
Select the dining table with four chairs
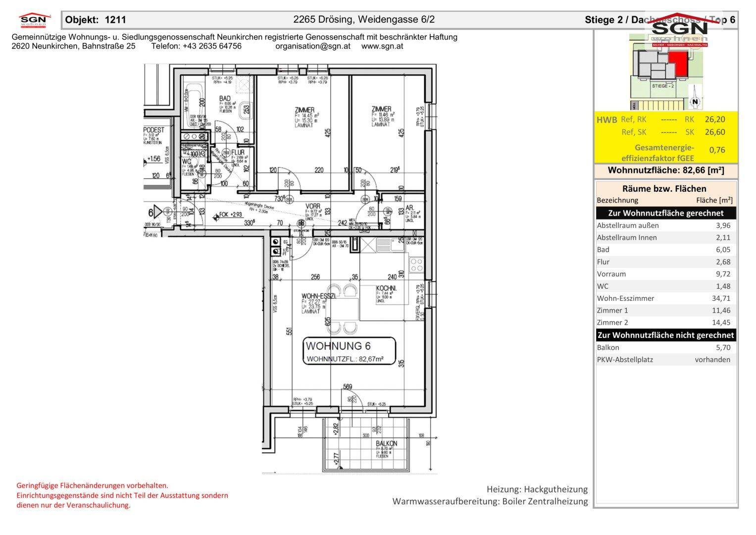[x=343, y=310]
